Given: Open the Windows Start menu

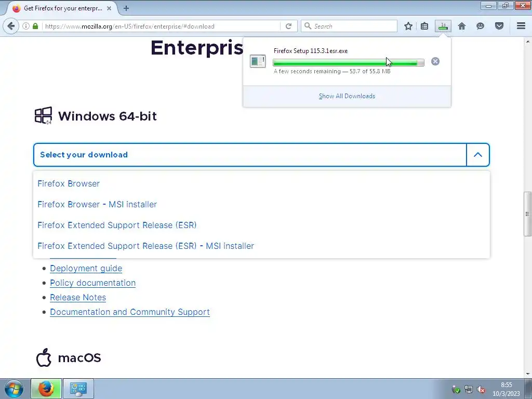Looking at the screenshot, I should pos(14,389).
